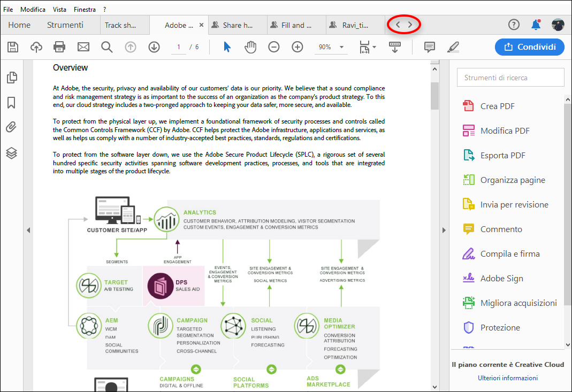Click the Ulteriori informazioni link
572x392 pixels.
click(507, 378)
